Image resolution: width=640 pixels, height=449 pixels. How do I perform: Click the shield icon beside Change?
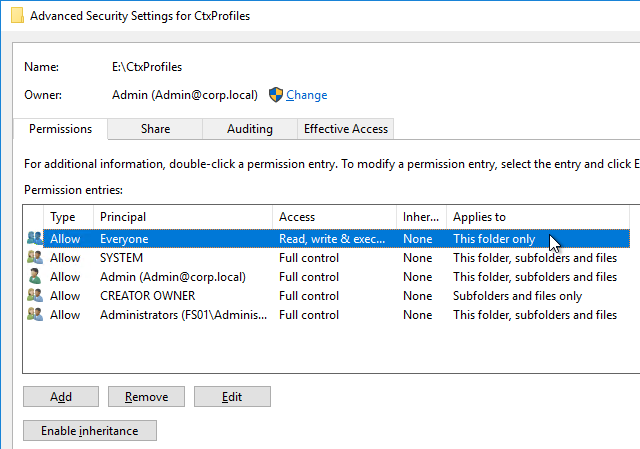[276, 95]
